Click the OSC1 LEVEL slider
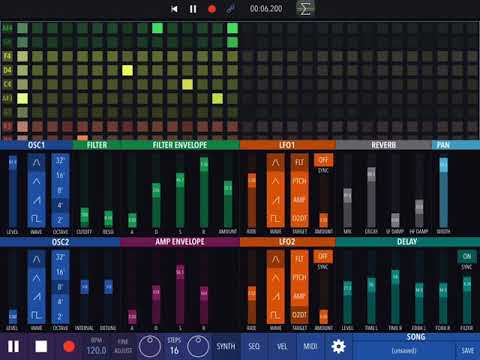Image resolution: width=480 pixels, height=360 pixels. pos(12,191)
